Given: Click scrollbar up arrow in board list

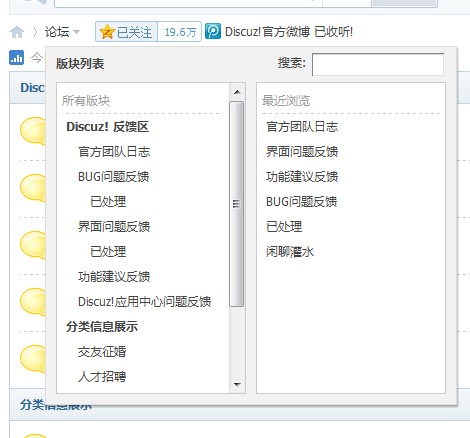Looking at the screenshot, I should [237, 92].
